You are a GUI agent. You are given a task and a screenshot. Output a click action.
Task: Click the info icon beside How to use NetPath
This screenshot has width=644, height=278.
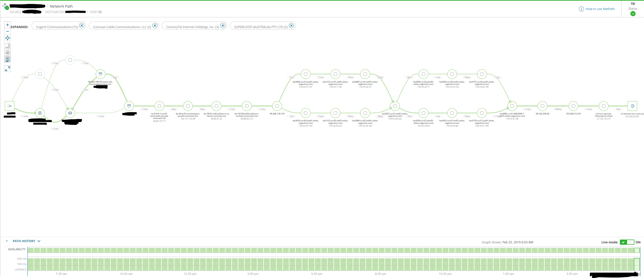pos(581,9)
